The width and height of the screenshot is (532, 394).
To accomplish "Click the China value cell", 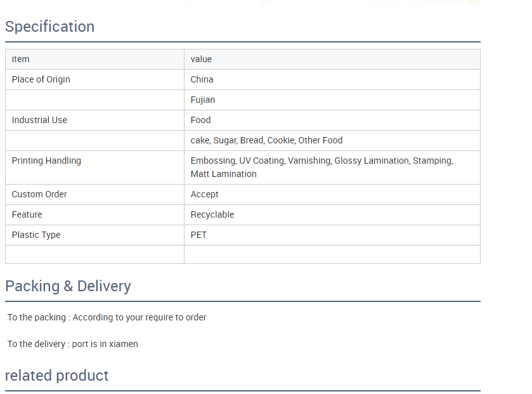I will (x=202, y=79).
